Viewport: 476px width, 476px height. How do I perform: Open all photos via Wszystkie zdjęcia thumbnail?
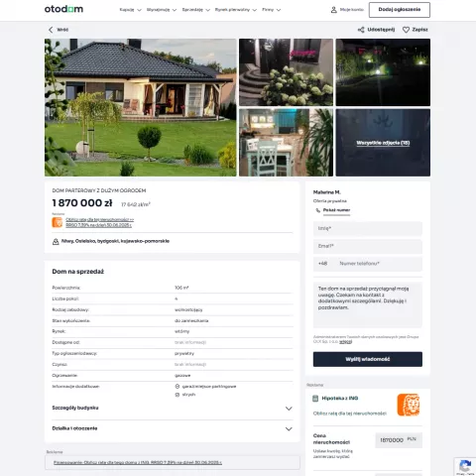[383, 143]
